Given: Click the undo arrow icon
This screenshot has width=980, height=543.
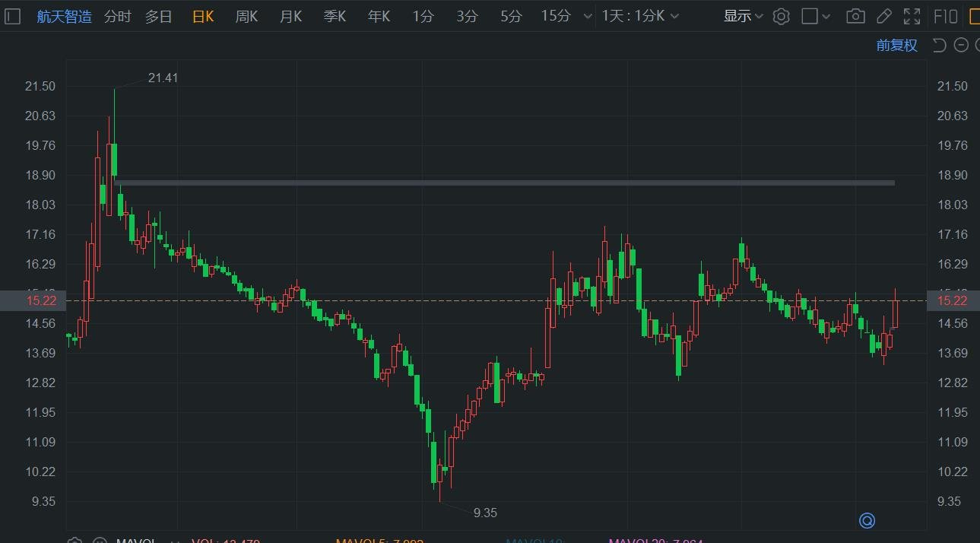Looking at the screenshot, I should tap(939, 46).
